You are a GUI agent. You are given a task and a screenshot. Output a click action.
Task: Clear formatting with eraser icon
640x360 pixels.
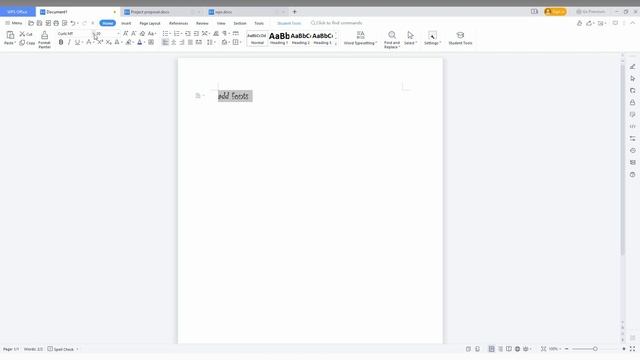(142, 33)
